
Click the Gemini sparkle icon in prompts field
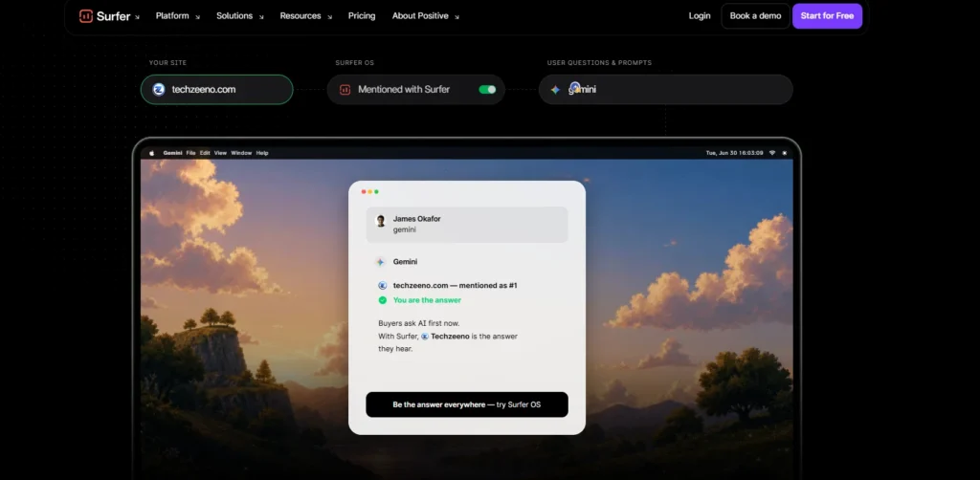point(555,90)
